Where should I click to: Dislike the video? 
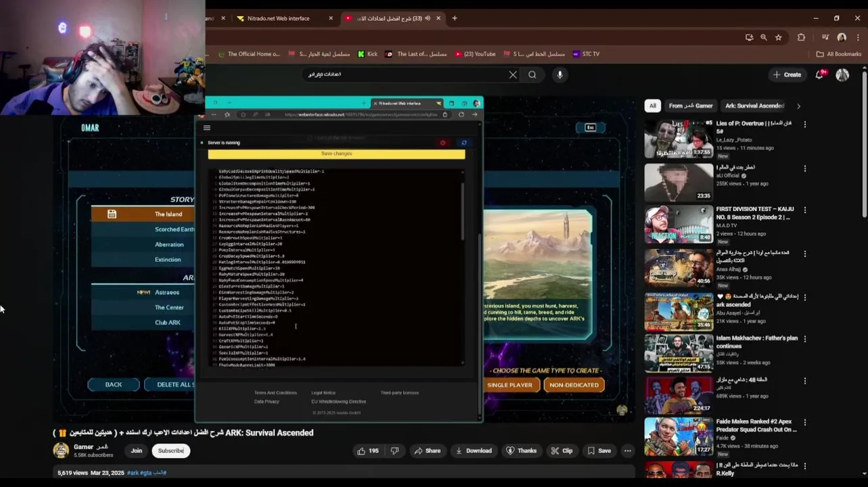[394, 450]
